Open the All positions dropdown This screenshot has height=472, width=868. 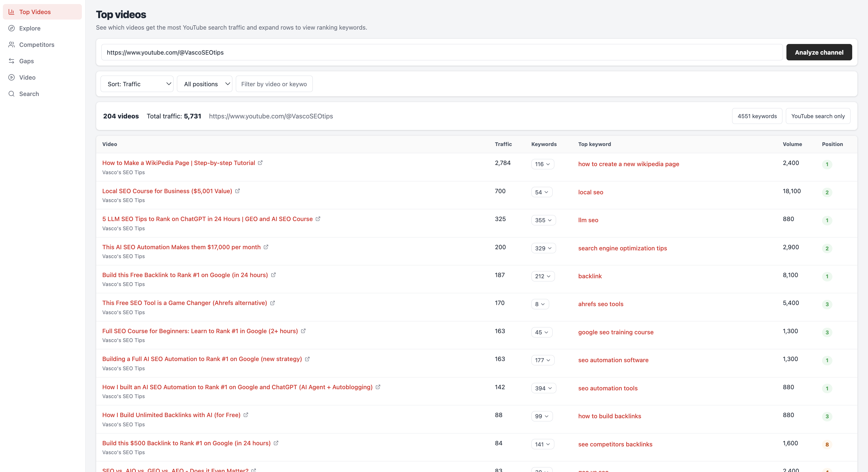(x=205, y=84)
